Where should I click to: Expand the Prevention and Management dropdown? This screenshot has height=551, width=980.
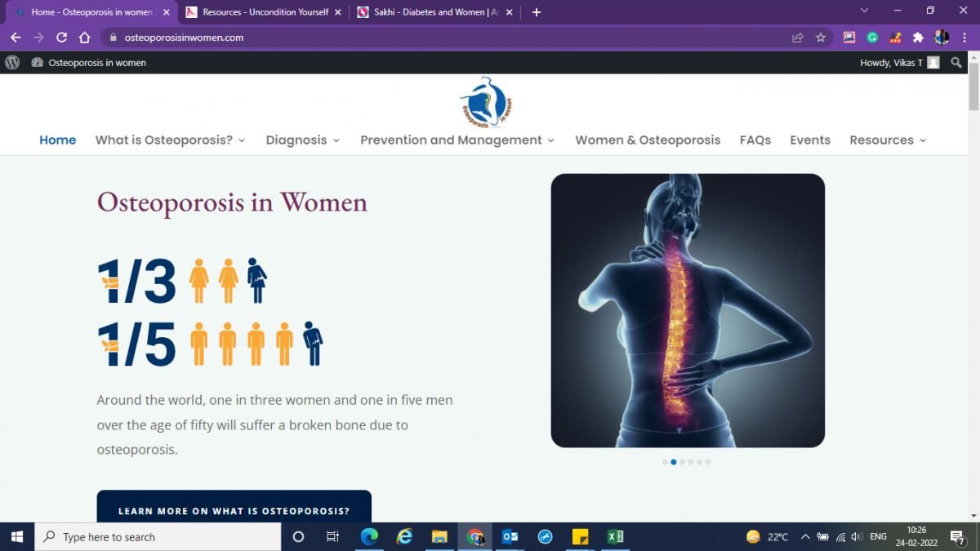click(457, 140)
